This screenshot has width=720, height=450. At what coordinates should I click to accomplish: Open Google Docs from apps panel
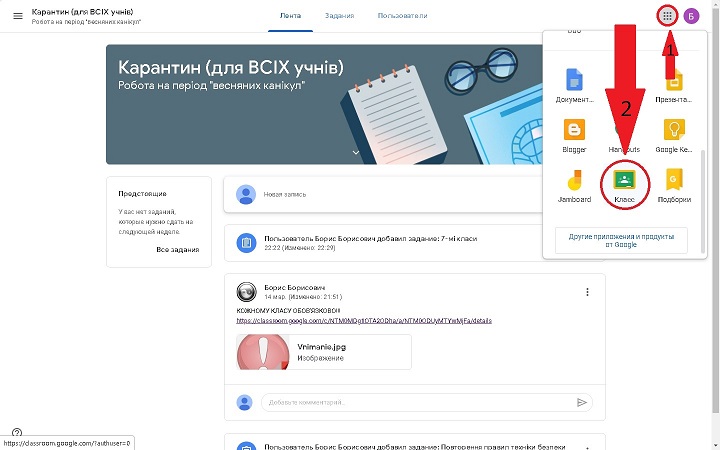[574, 85]
